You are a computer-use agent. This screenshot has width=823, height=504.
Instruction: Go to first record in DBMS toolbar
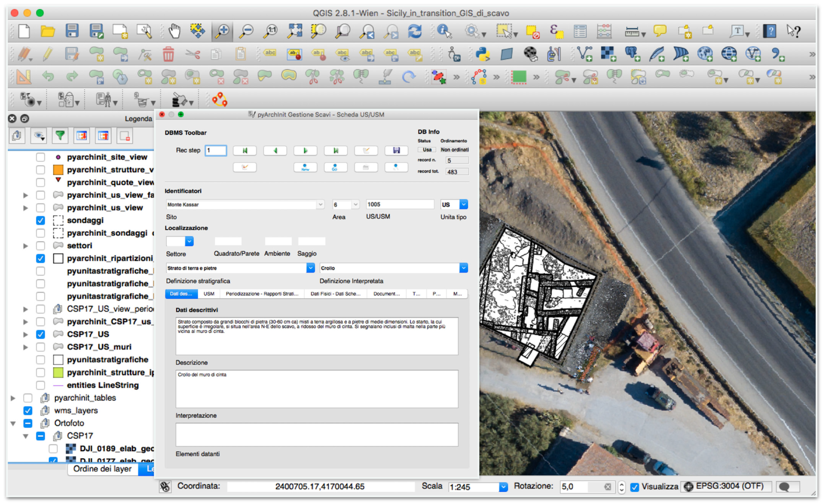tap(245, 150)
